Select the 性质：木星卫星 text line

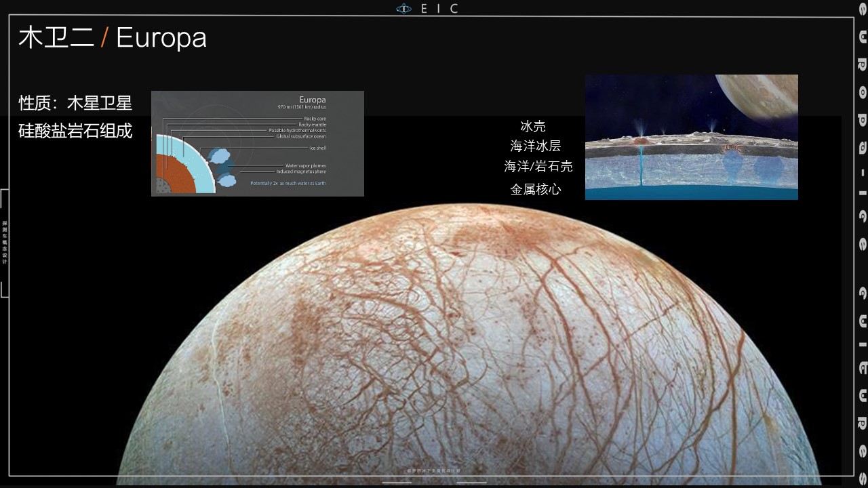tap(75, 103)
